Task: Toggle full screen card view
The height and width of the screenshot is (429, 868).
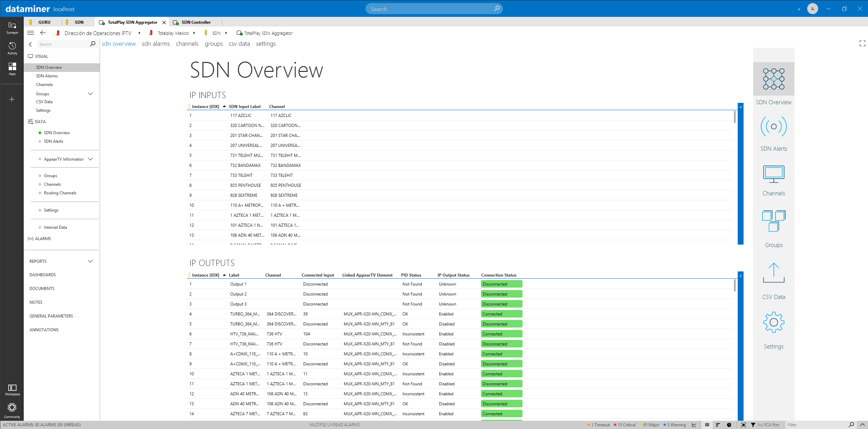Action: click(862, 44)
